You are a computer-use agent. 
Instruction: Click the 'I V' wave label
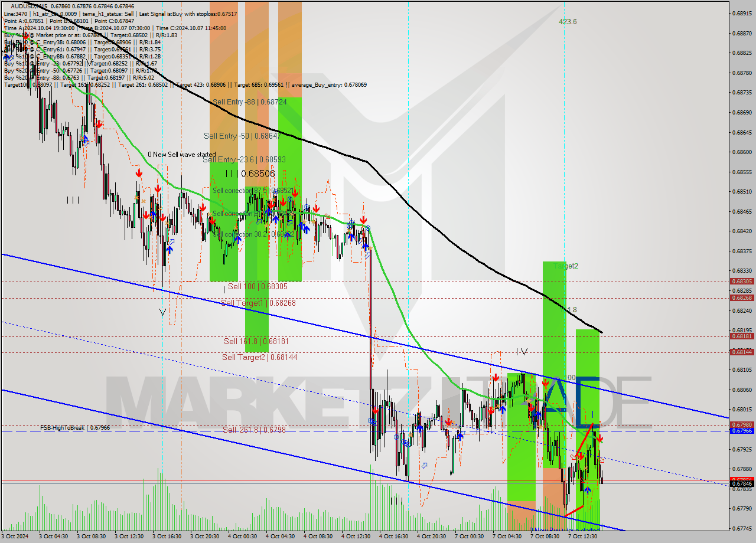522,352
